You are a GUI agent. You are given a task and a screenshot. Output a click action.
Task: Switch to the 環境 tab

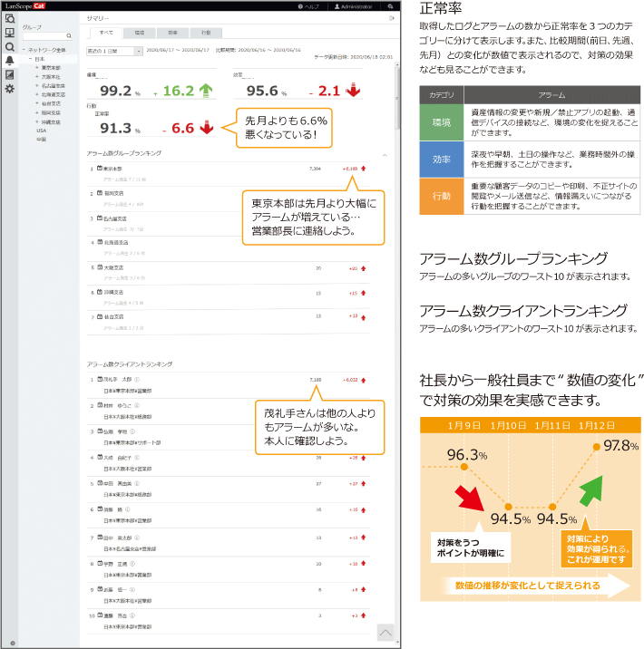[x=139, y=32]
